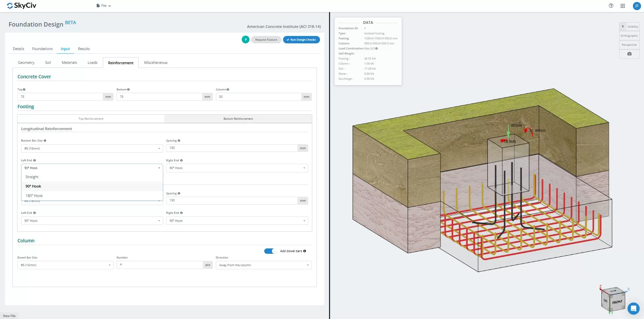Switch to the Results tab
Image resolution: width=644 pixels, height=319 pixels.
click(x=83, y=49)
